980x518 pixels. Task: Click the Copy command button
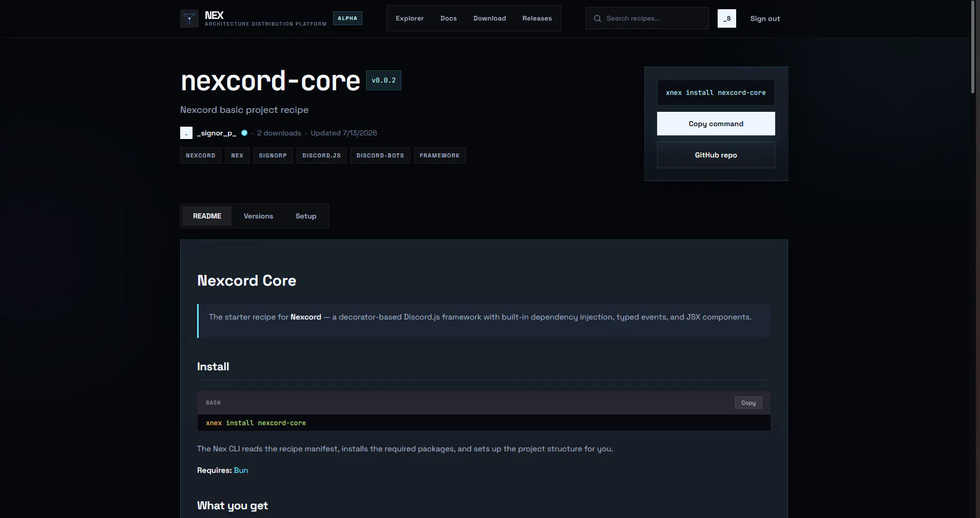pos(716,124)
